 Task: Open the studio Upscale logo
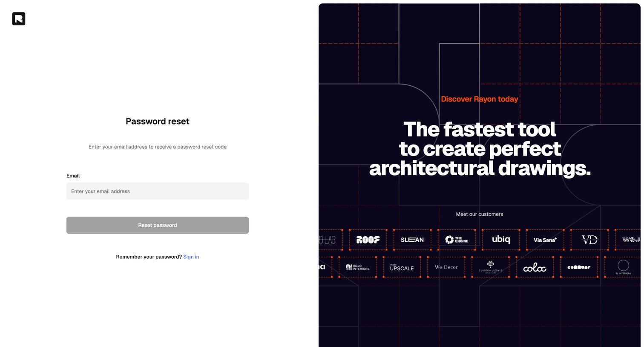coord(402,267)
